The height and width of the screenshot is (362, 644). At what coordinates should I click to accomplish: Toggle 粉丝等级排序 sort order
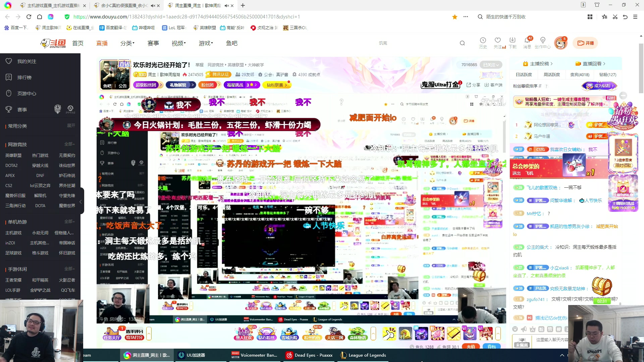[527, 86]
